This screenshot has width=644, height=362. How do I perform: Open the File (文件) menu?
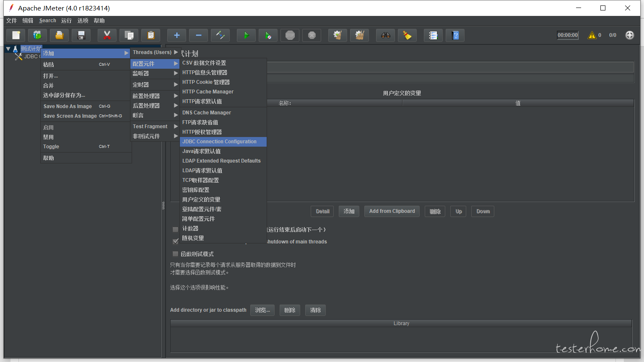pos(12,21)
